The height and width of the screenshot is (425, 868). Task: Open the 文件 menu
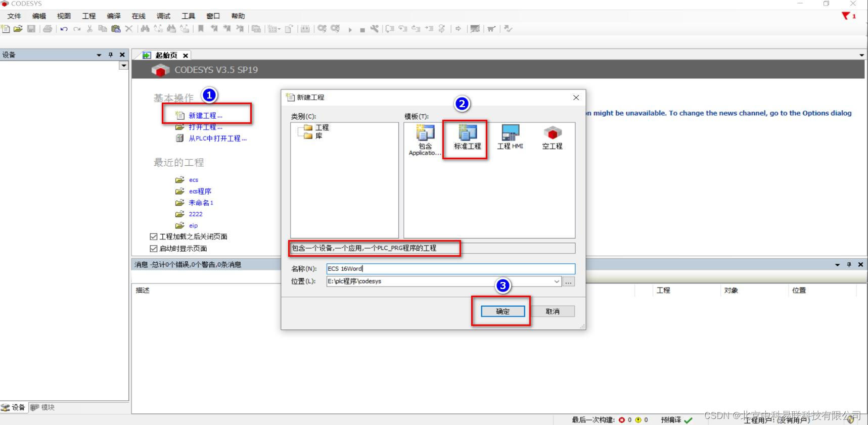pos(14,16)
